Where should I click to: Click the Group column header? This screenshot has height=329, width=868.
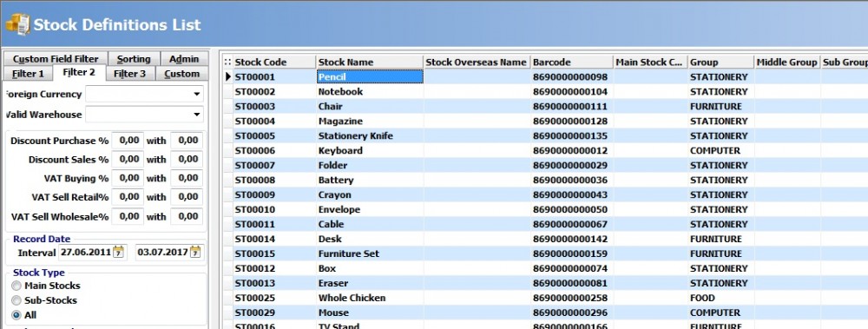click(720, 62)
